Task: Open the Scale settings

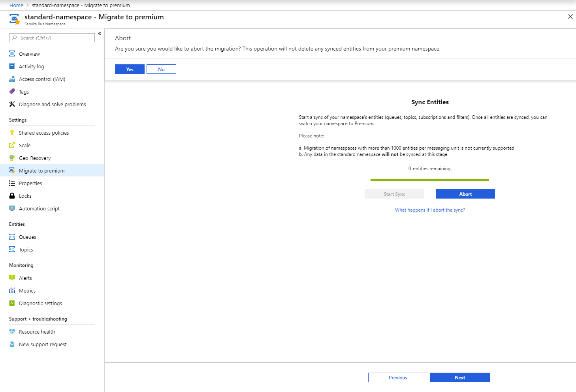Action: point(24,145)
